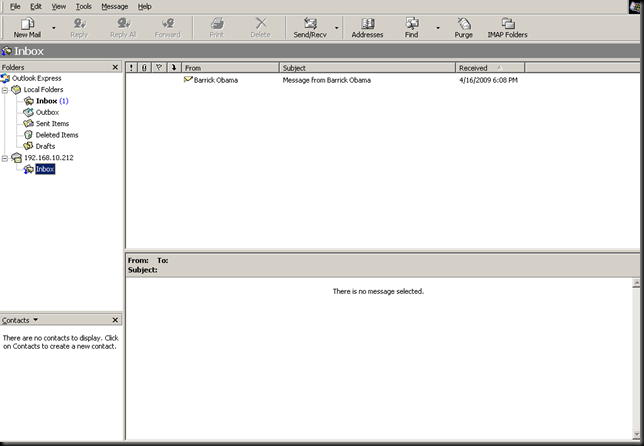
Task: Close the Folders pane
Action: 115,67
